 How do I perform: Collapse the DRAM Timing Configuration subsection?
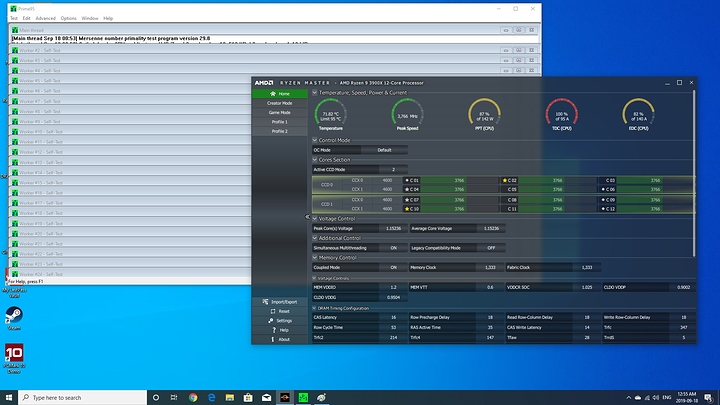[x=315, y=308]
